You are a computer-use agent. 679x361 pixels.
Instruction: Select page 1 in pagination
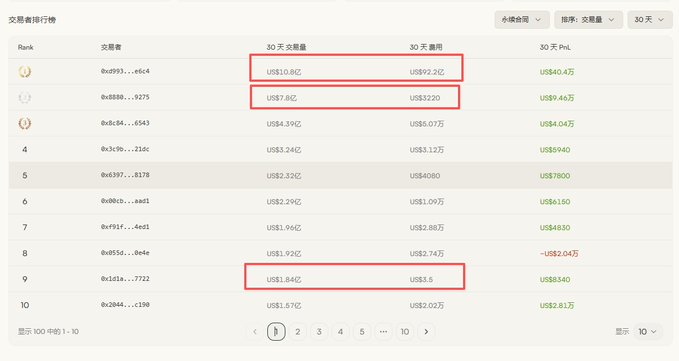coord(276,332)
